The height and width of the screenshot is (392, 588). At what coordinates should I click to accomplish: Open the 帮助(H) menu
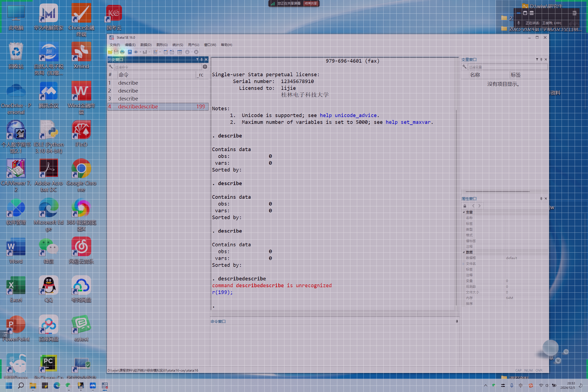pyautogui.click(x=226, y=45)
